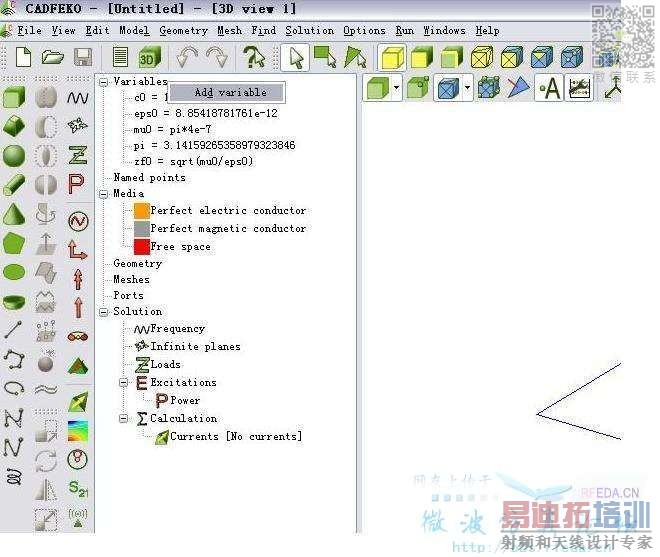Create a paraboloid dish
This screenshot has height=557, width=660.
[14, 301]
